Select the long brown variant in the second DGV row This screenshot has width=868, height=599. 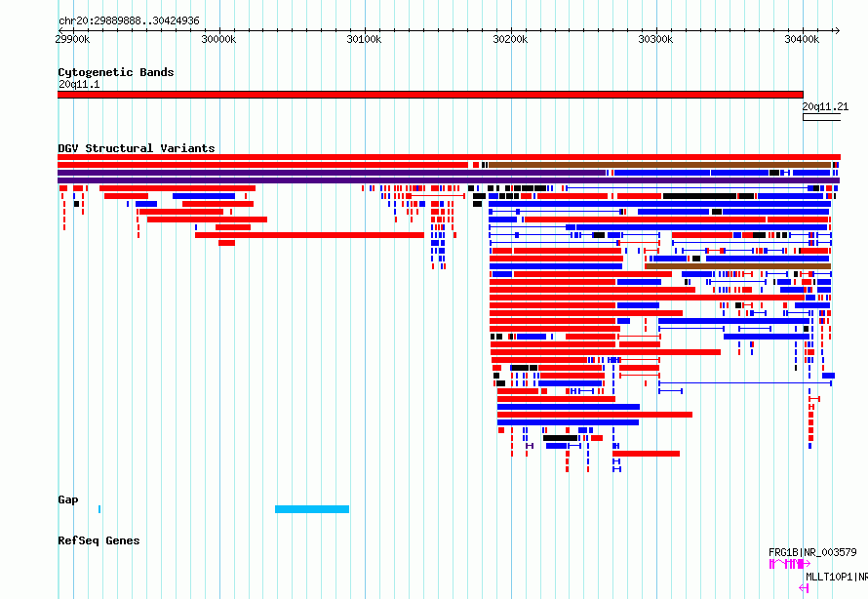tap(660, 165)
